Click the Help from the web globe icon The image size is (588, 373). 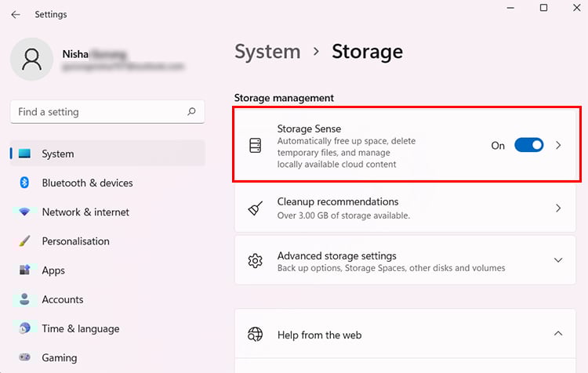(255, 334)
